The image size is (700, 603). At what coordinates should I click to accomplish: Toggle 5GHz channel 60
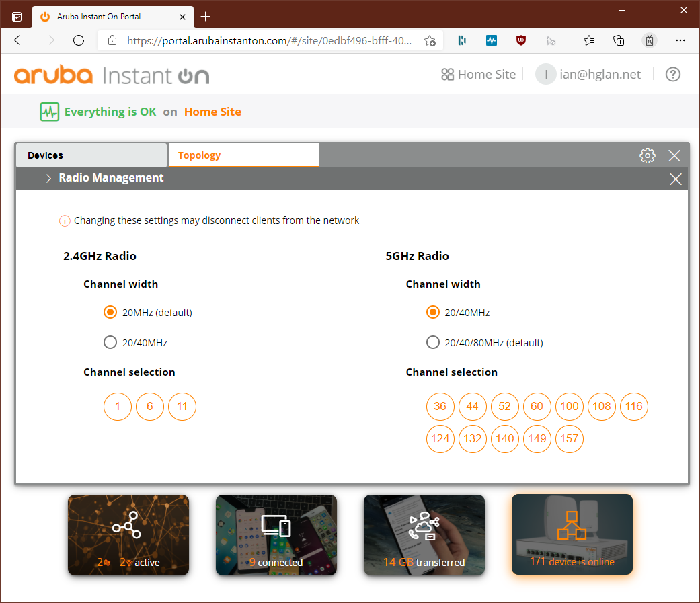[x=537, y=406]
